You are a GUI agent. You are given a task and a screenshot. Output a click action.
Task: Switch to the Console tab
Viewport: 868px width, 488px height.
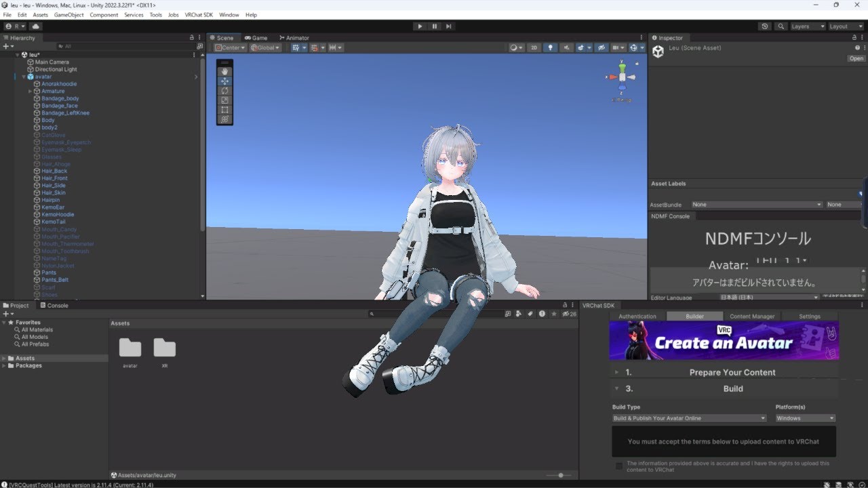click(x=54, y=306)
